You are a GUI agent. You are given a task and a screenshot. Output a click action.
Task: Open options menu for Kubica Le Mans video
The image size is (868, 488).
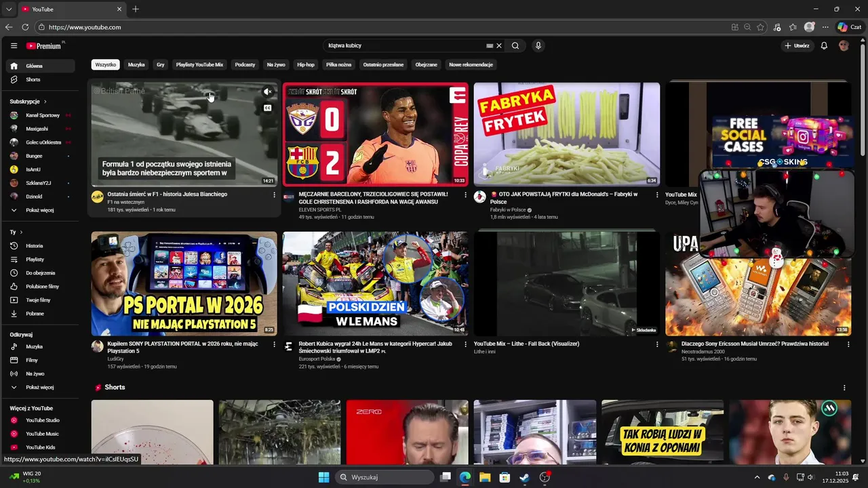tap(465, 344)
